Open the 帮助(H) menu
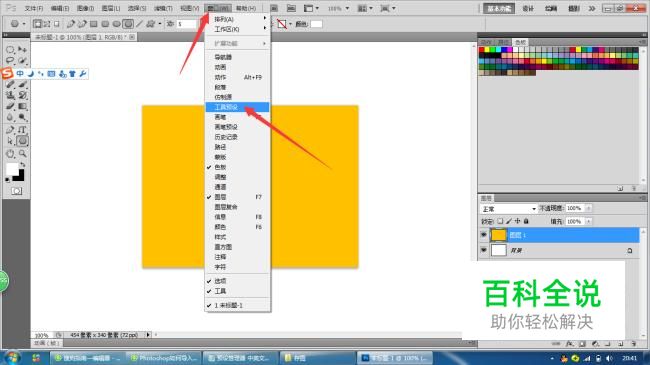The width and height of the screenshot is (650, 365). (x=245, y=8)
